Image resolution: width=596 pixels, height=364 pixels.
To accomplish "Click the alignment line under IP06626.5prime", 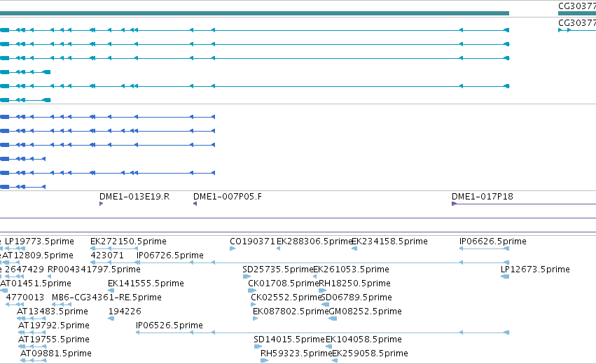I will (484, 248).
